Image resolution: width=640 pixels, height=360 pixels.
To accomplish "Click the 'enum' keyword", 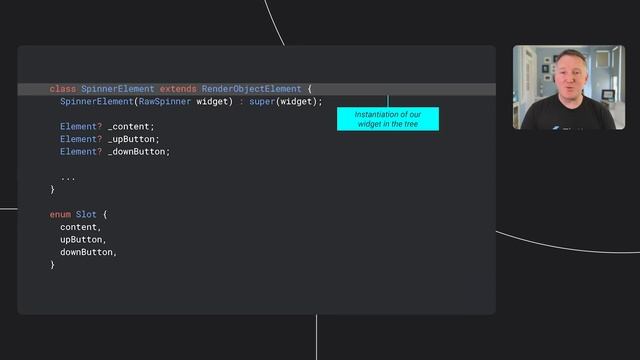I will point(60,214).
